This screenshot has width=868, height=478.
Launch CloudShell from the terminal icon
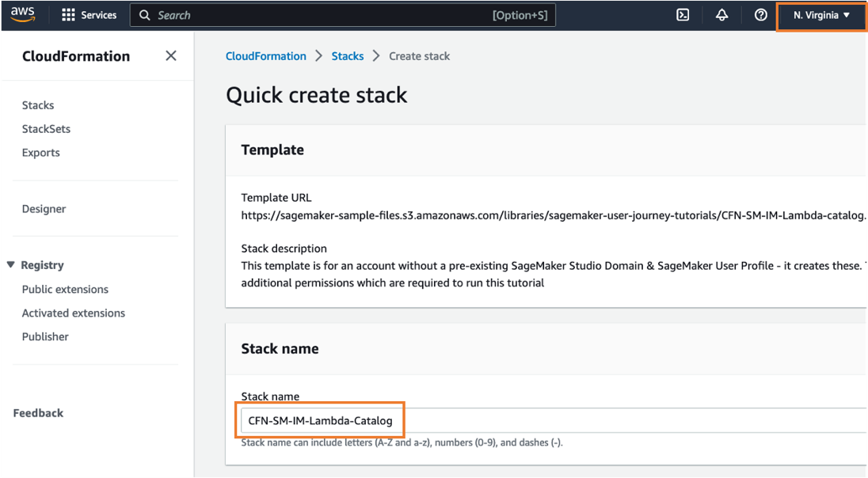[683, 14]
